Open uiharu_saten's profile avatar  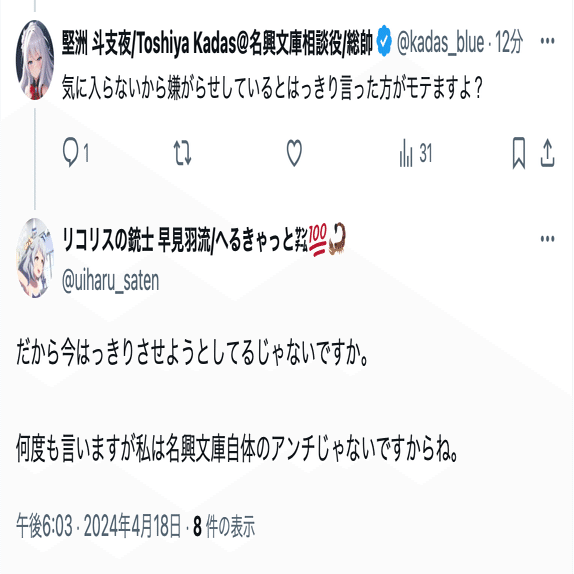pyautogui.click(x=35, y=258)
